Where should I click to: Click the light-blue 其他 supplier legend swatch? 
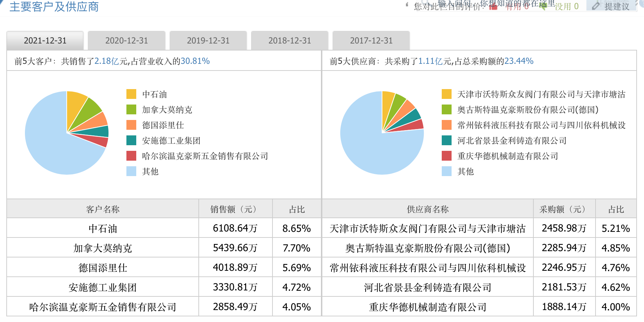(447, 171)
